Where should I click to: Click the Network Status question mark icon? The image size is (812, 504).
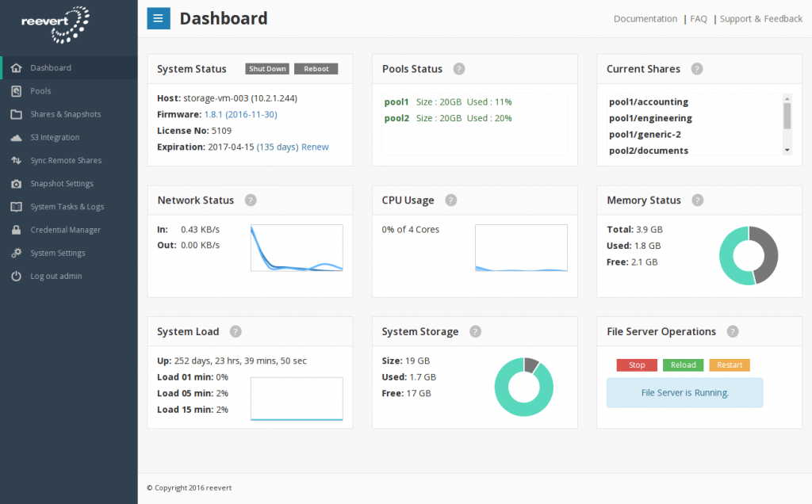pos(251,200)
